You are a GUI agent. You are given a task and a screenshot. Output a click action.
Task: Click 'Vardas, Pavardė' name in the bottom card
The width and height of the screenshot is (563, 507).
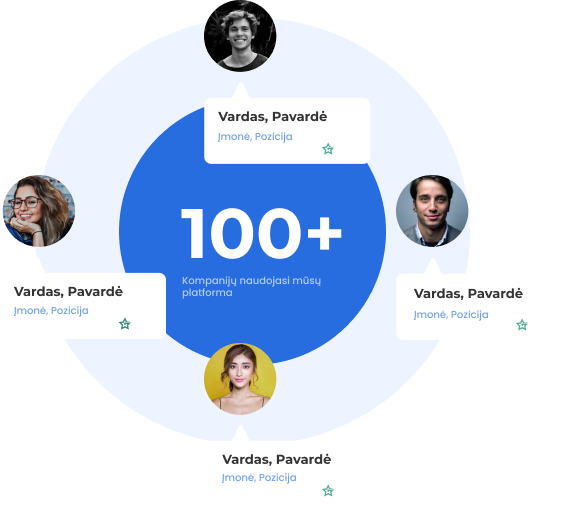[276, 459]
